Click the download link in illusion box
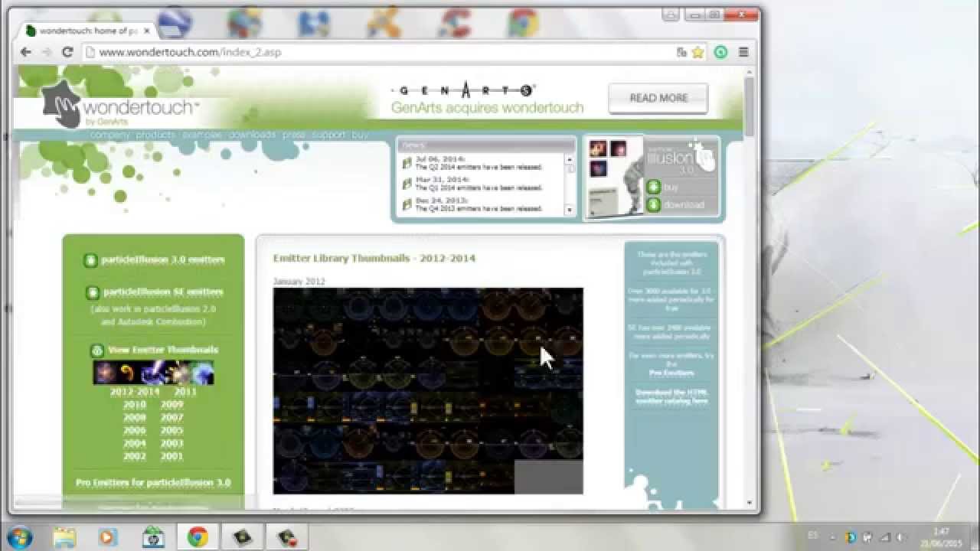The image size is (980, 551). 684,205
